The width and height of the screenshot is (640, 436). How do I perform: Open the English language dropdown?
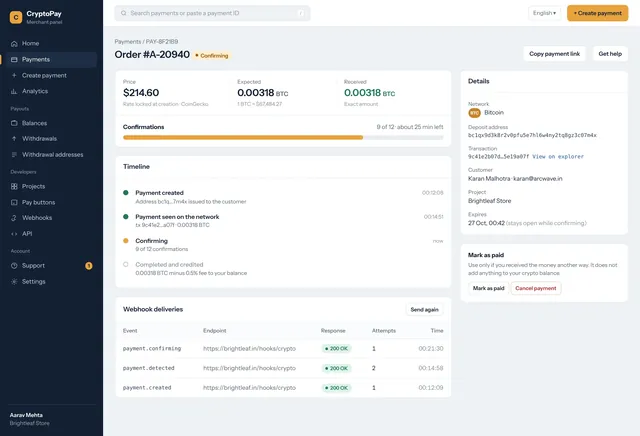[x=544, y=13]
